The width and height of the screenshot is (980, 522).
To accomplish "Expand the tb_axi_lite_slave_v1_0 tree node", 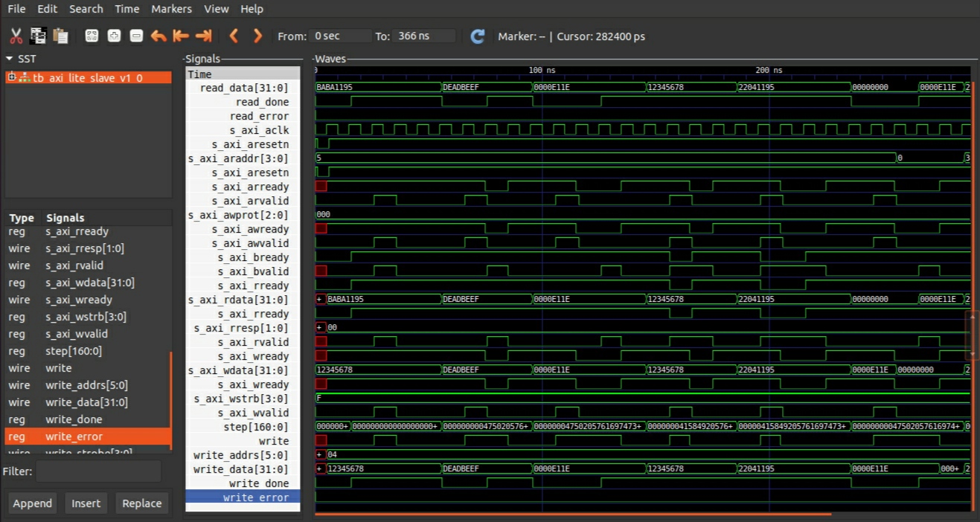I will 12,77.
